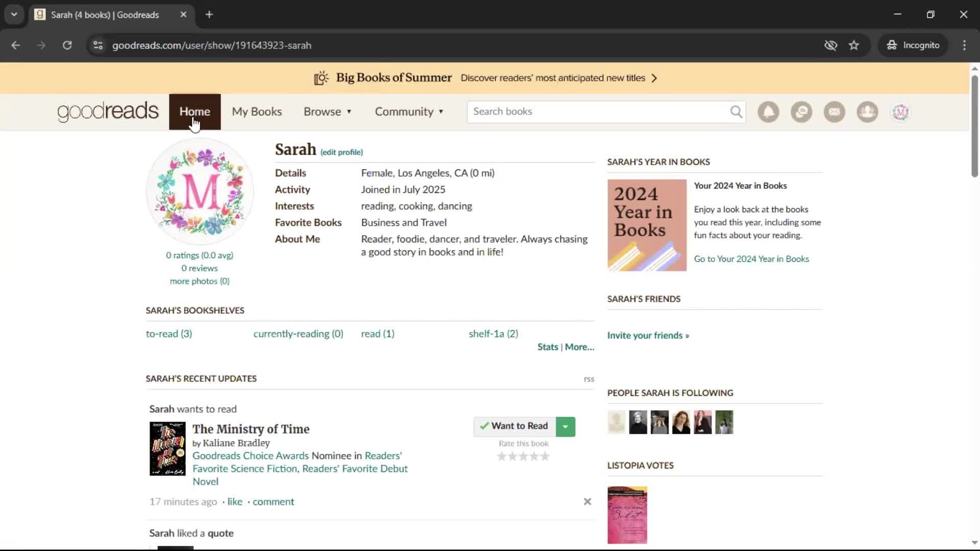Go to the Home tab
This screenshot has width=980, height=551.
click(x=194, y=111)
